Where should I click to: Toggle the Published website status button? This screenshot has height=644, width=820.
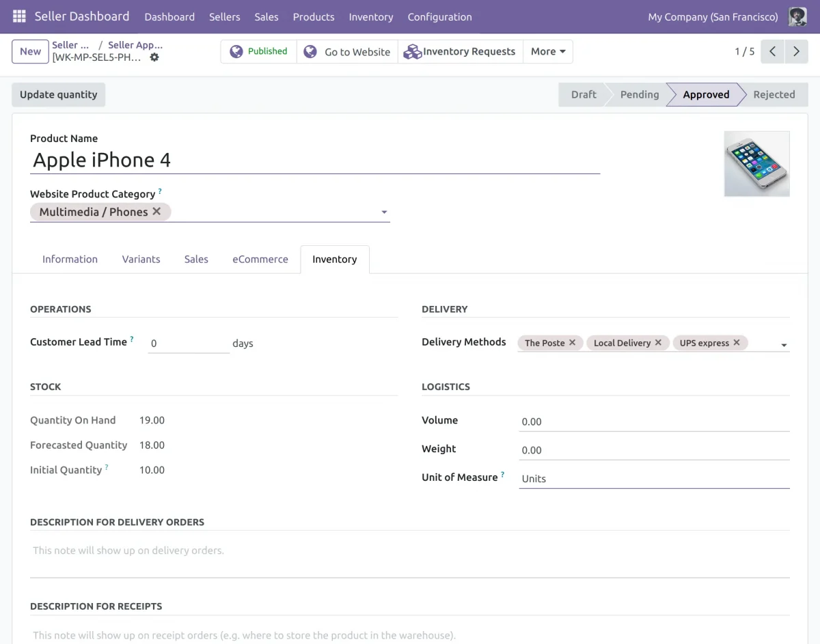pos(258,51)
